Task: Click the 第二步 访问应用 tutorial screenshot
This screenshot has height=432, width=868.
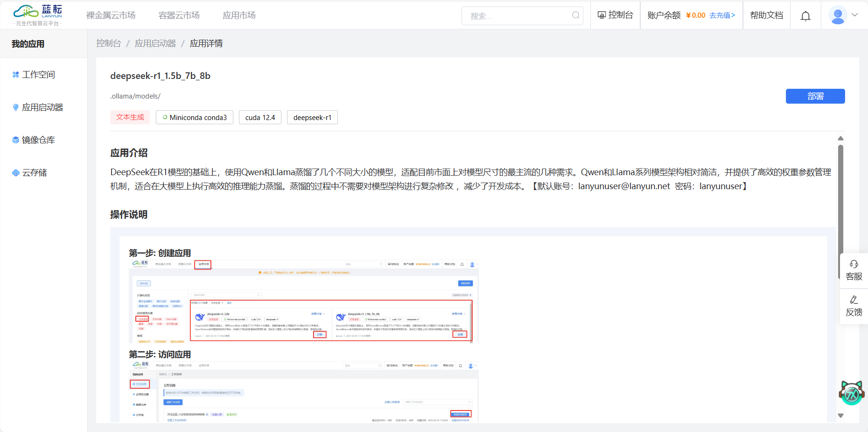Action: click(304, 391)
